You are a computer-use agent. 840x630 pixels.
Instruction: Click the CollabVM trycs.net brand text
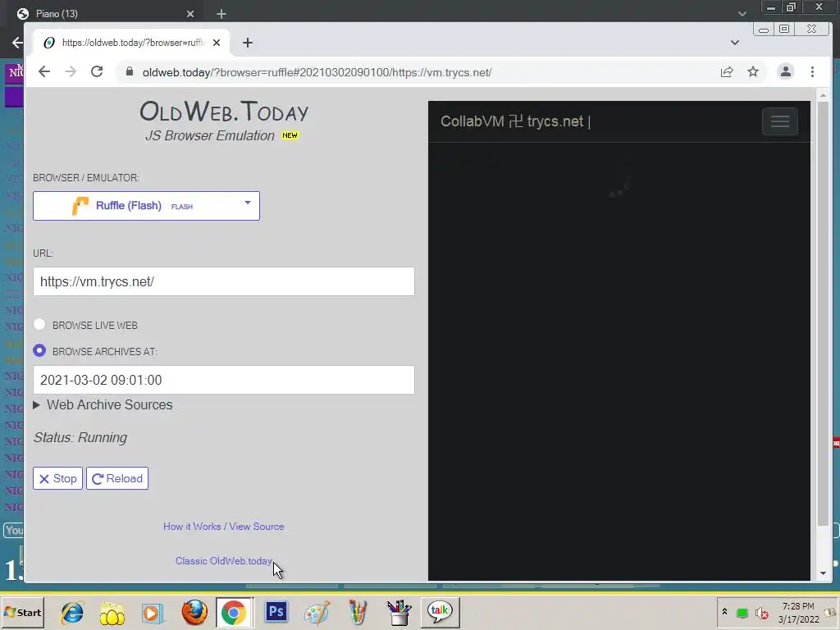tap(515, 121)
